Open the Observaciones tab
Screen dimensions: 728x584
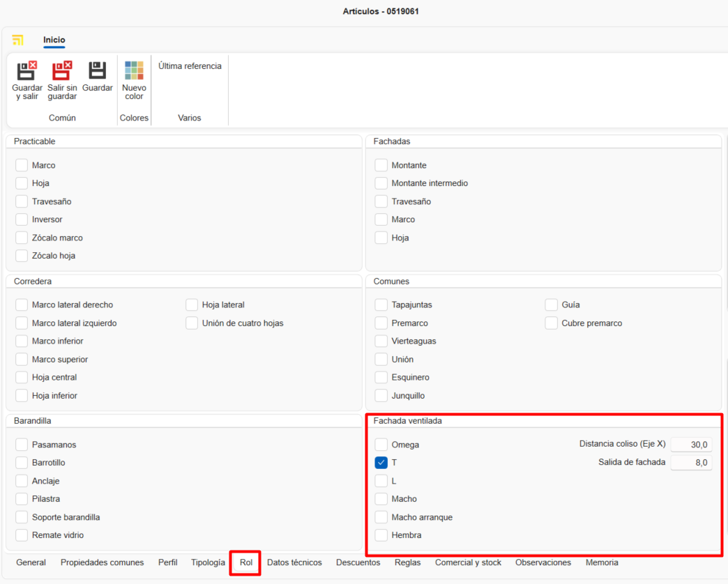[x=543, y=562]
